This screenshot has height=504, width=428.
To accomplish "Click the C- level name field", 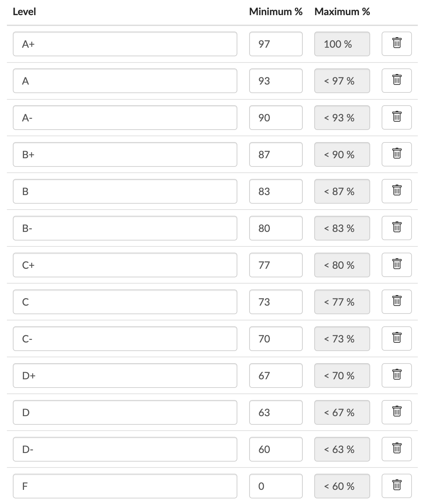I will [125, 339].
